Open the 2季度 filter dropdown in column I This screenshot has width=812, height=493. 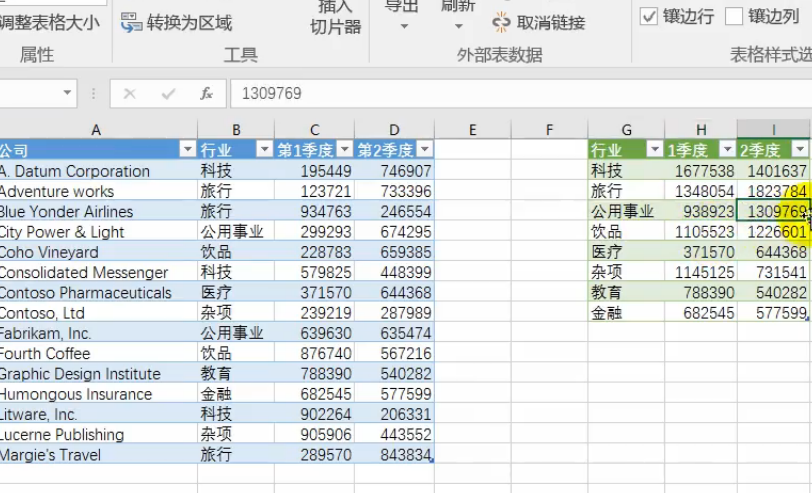pyautogui.click(x=800, y=150)
